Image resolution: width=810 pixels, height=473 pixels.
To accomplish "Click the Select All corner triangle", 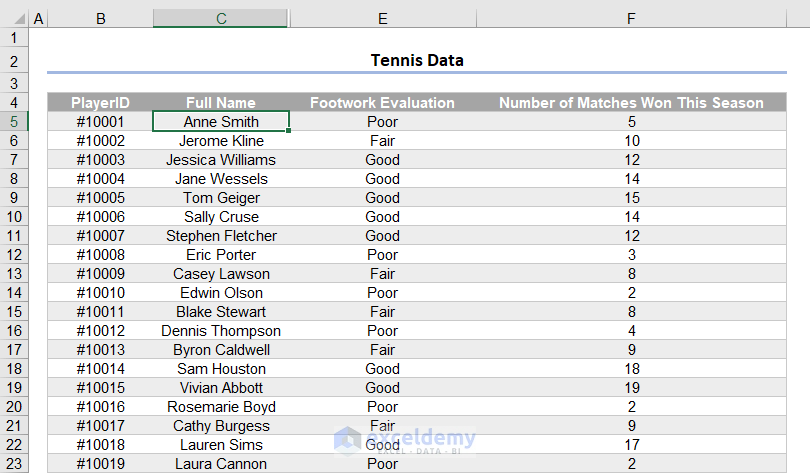I will 15,19.
